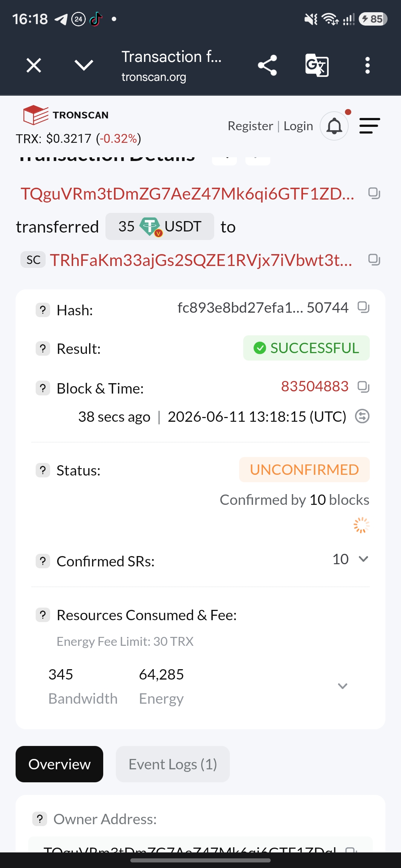
Task: Open the Register link
Action: pos(250,126)
